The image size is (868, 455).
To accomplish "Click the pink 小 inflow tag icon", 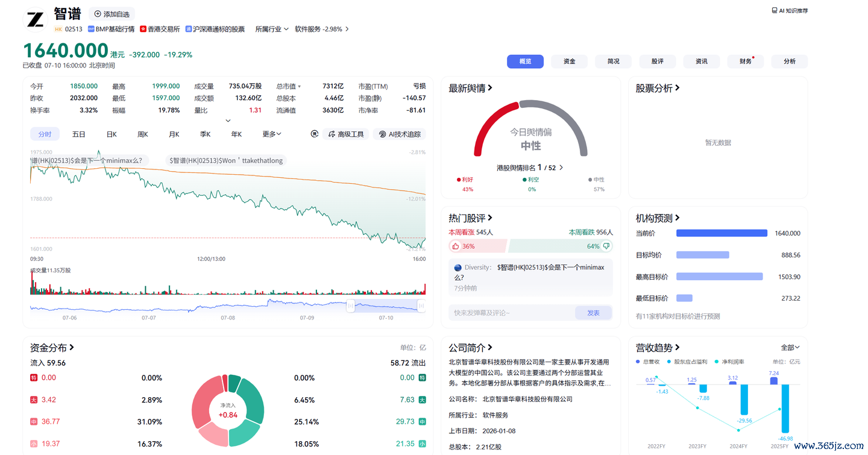I will 34,444.
